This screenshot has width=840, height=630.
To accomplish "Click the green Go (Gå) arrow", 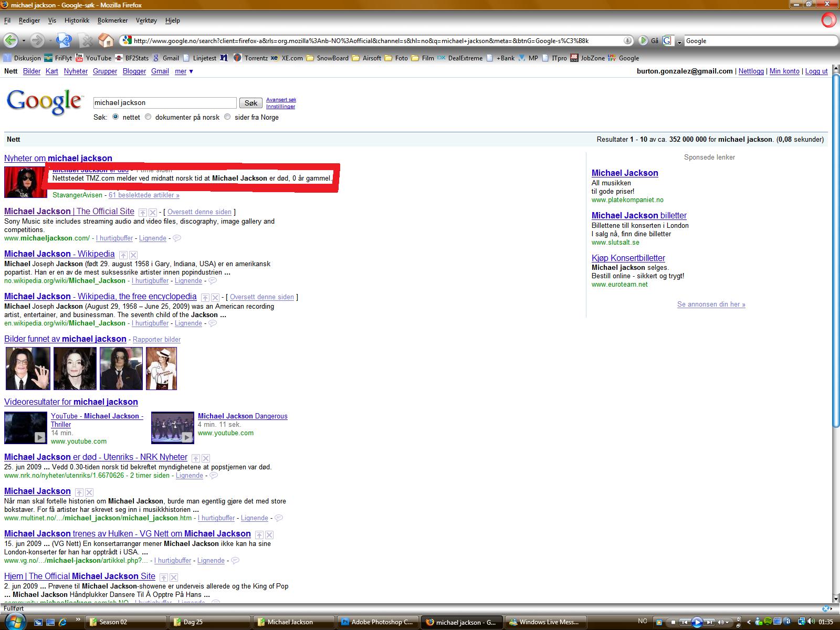I will [643, 40].
